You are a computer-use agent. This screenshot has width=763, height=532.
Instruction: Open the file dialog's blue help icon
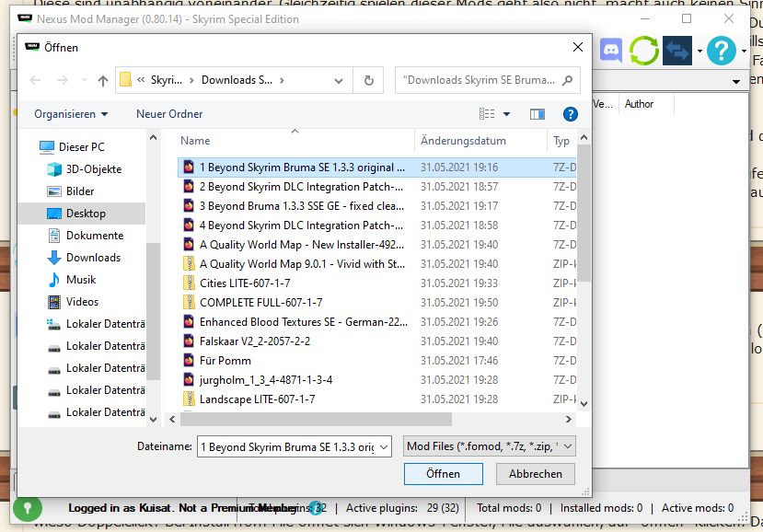click(570, 114)
